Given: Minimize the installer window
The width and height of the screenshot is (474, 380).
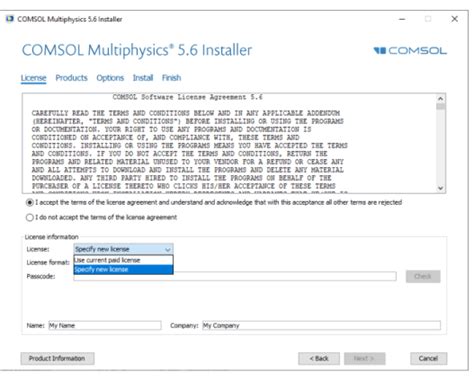Looking at the screenshot, I should point(402,19).
